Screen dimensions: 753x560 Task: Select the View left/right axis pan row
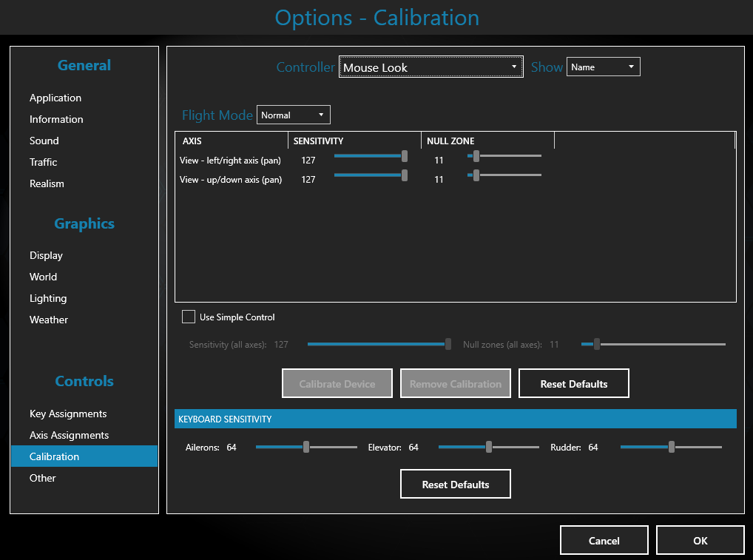[x=231, y=160]
